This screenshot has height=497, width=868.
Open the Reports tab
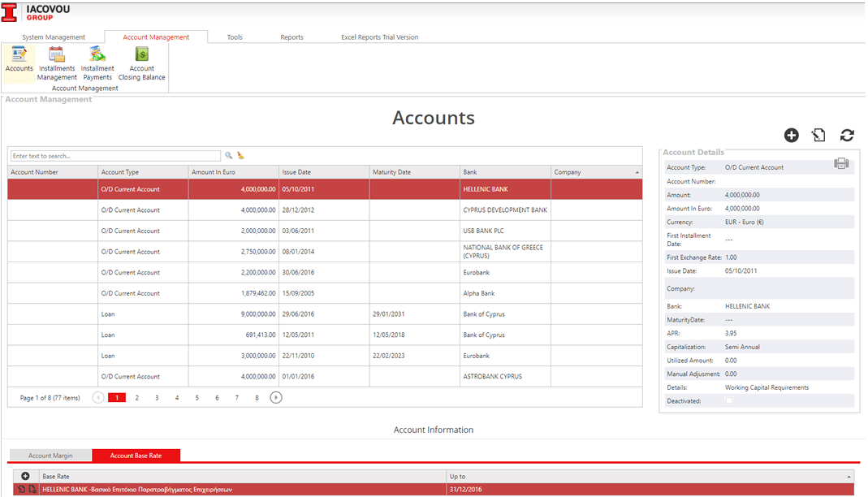click(291, 37)
